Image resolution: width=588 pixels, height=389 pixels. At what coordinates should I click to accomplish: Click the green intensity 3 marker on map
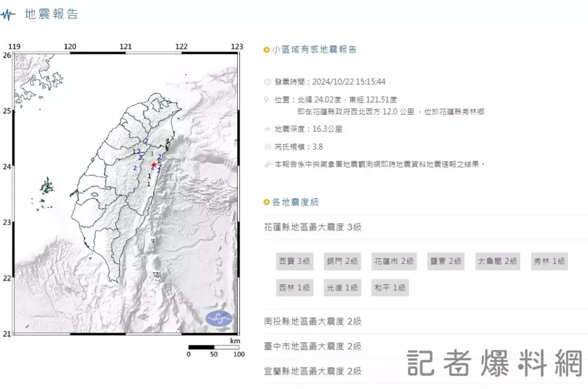pyautogui.click(x=152, y=154)
